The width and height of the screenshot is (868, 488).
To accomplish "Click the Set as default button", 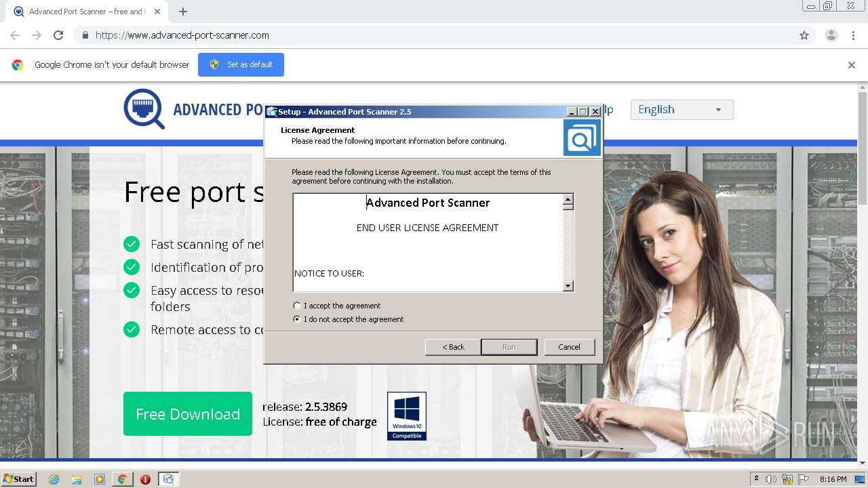I will [241, 64].
